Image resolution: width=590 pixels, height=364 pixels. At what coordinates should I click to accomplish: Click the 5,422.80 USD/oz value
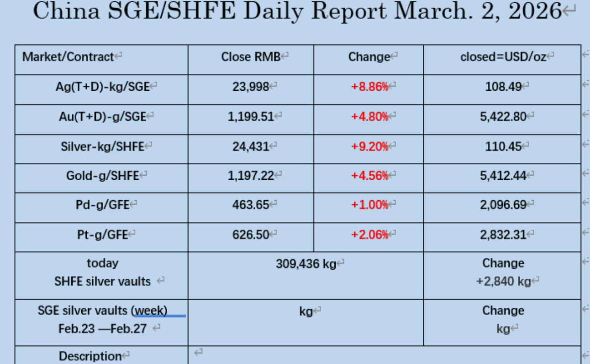pos(503,116)
